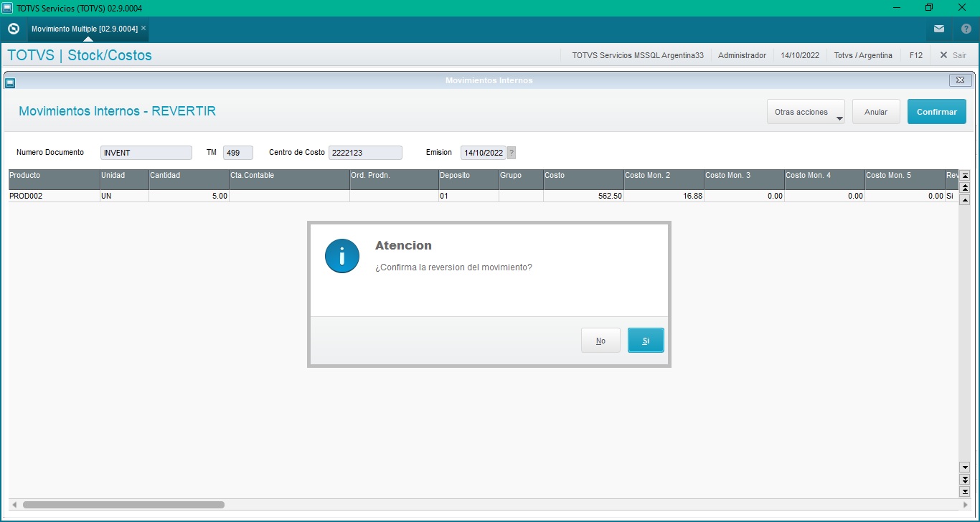The width and height of the screenshot is (980, 522).
Task: Click the Sair exit button
Action: (x=953, y=55)
